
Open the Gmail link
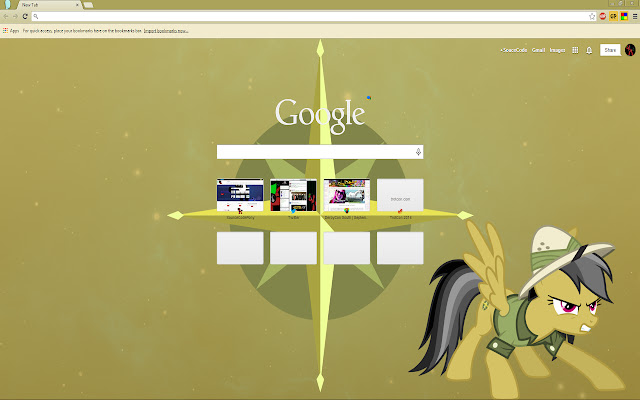tap(538, 50)
